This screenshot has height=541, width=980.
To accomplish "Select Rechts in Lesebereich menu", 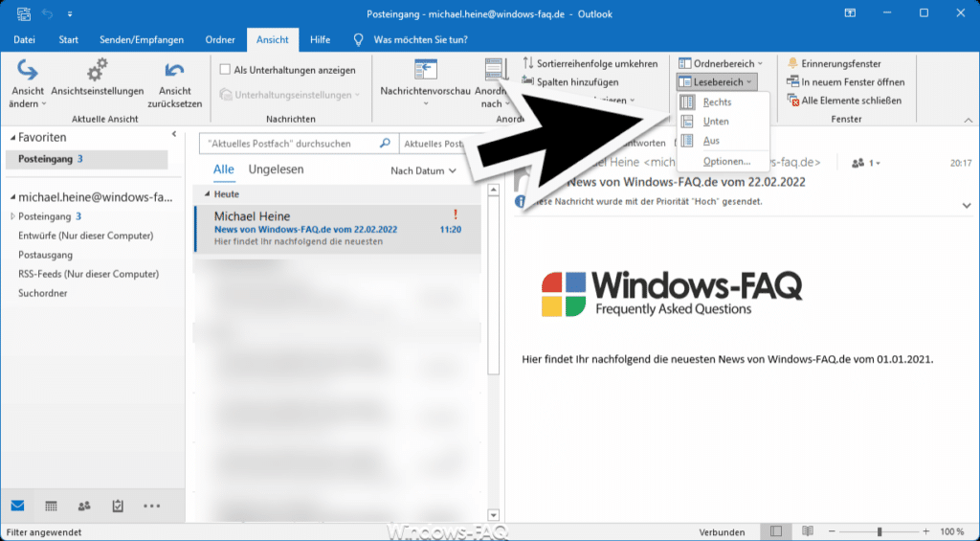I will [724, 101].
